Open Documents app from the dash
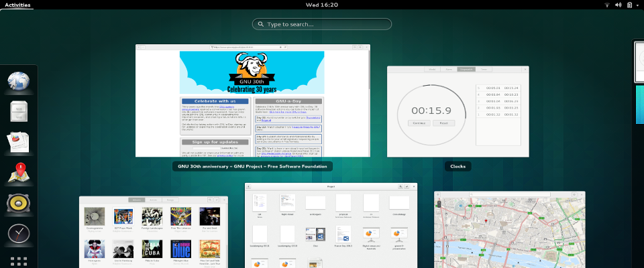Viewport: 644px width, 268px height. (19, 141)
